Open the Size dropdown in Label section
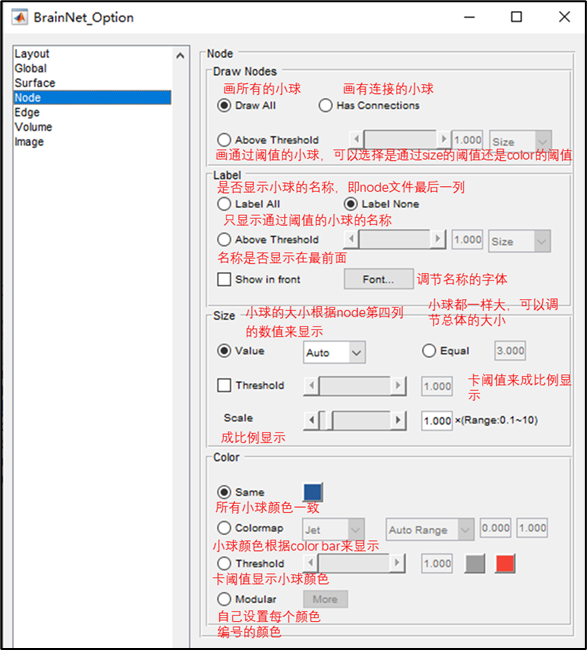The height and width of the screenshot is (650, 587). click(x=519, y=241)
